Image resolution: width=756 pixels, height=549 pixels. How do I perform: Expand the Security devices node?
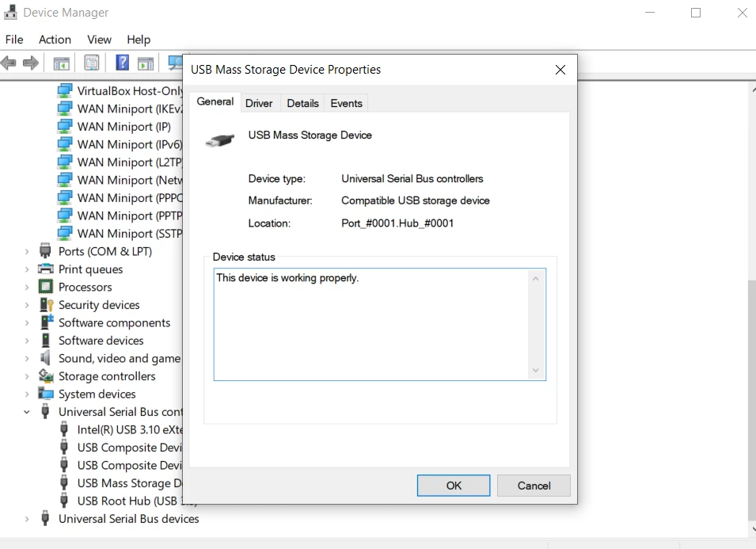[x=27, y=305]
